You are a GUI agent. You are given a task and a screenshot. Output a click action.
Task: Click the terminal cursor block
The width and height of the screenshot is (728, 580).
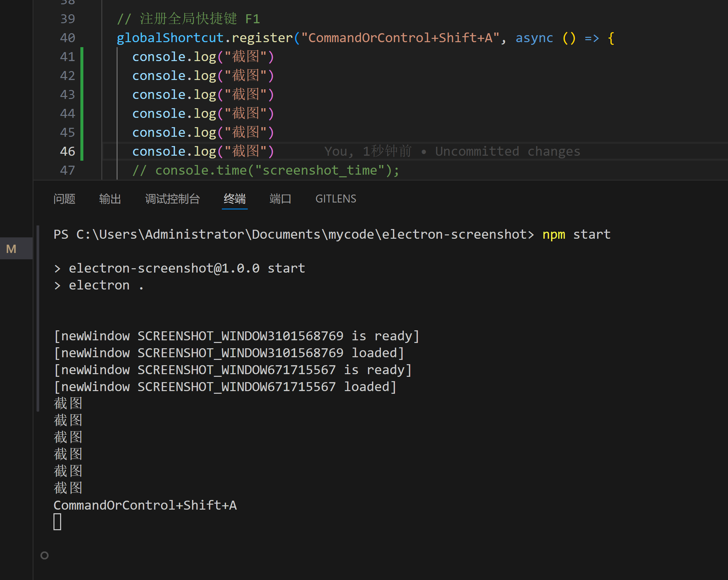coord(57,522)
